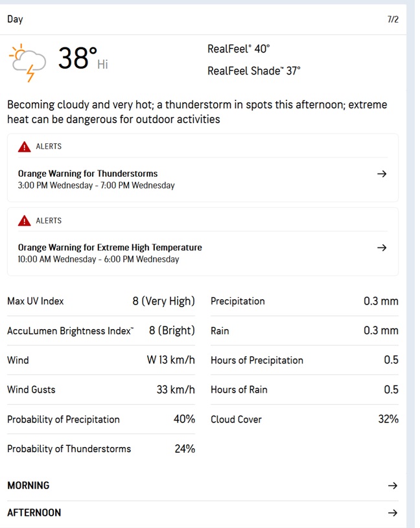This screenshot has height=528, width=420.
Task: Click the RealFeel Shade 37° value
Action: (254, 71)
